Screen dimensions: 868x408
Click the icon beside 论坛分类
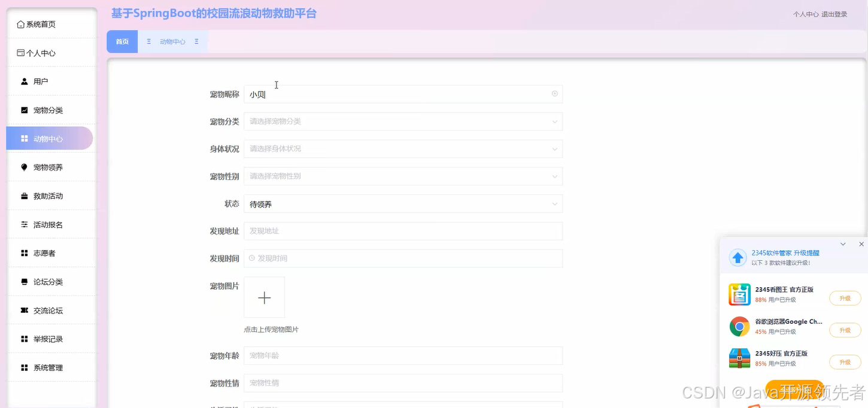point(25,282)
